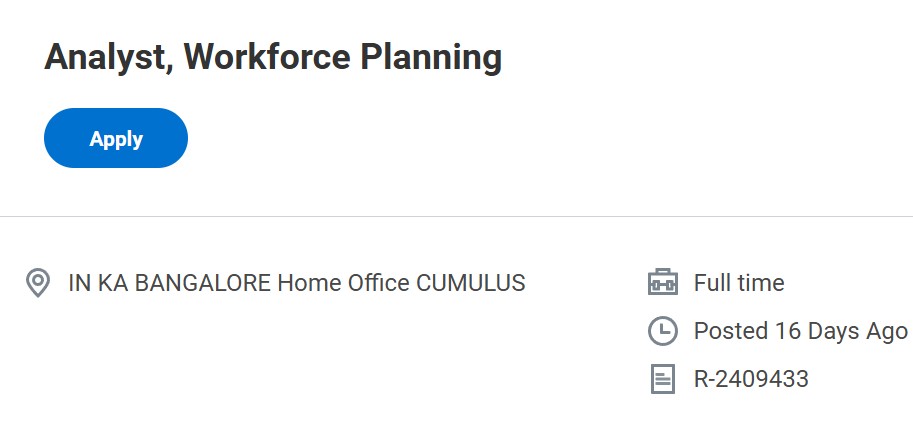Click the Apply button label text
Screen dimensions: 913x448
[x=116, y=139]
